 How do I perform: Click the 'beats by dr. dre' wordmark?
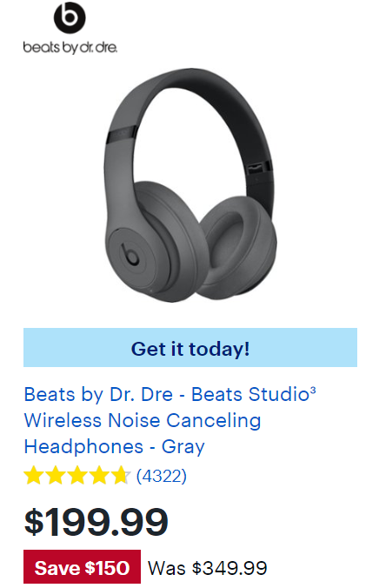[x=70, y=48]
